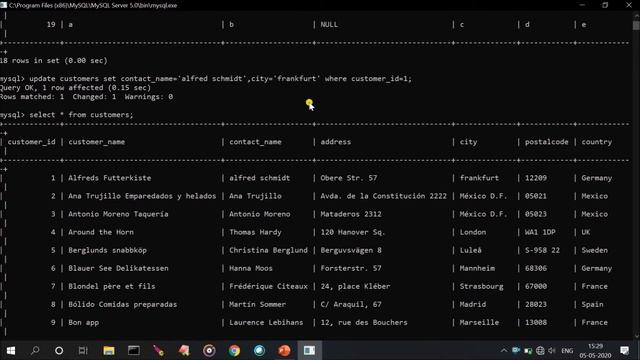Open PowerPoint from the taskbar

pyautogui.click(x=284, y=350)
